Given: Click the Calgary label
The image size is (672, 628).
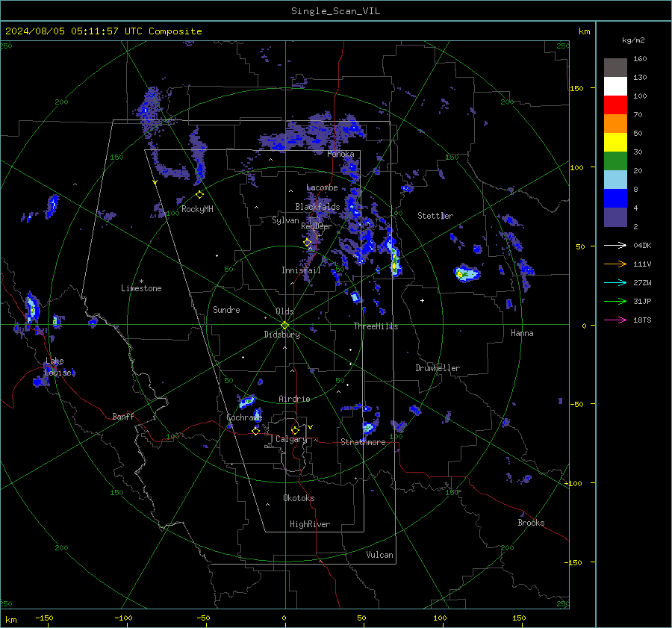Looking at the screenshot, I should pyautogui.click(x=291, y=439).
